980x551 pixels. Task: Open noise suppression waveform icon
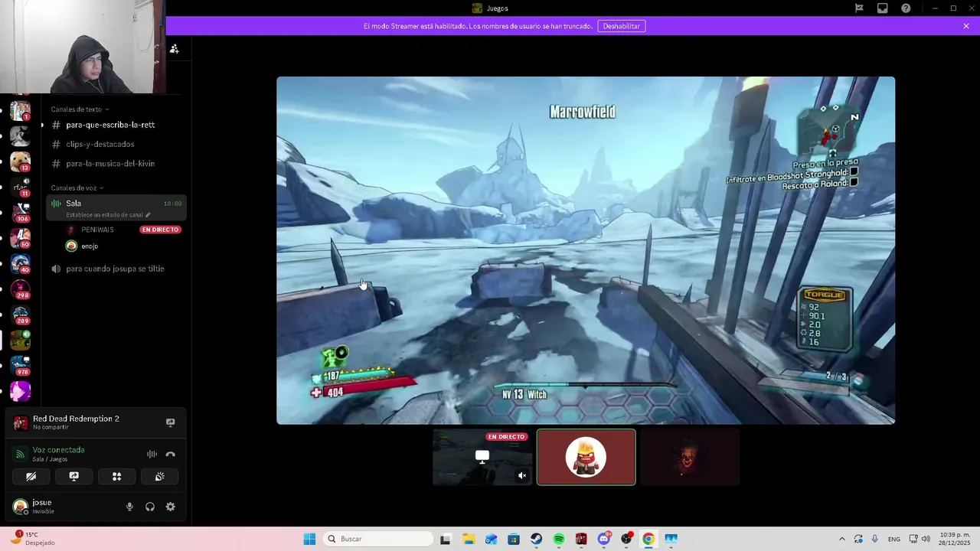(152, 455)
